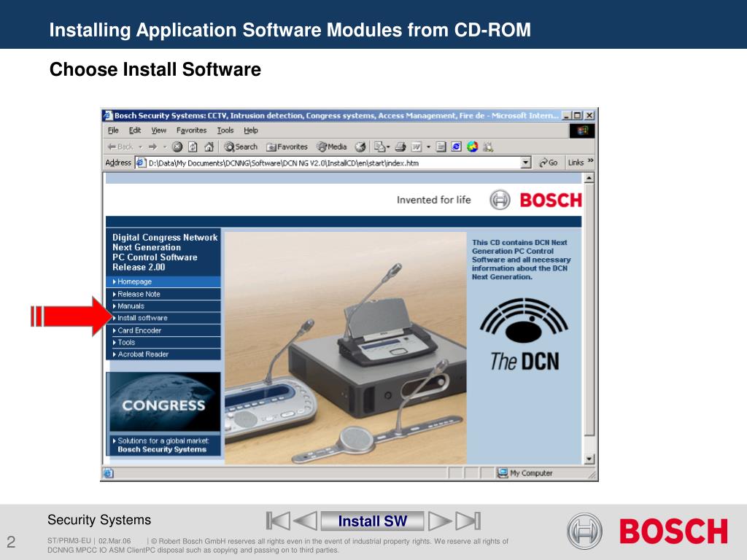Image resolution: width=747 pixels, height=560 pixels.
Task: Expand the Address bar dropdown
Action: coord(525,163)
